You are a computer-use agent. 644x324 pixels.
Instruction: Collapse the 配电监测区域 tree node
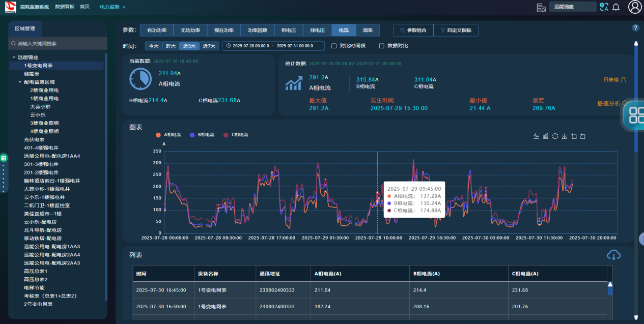point(20,82)
